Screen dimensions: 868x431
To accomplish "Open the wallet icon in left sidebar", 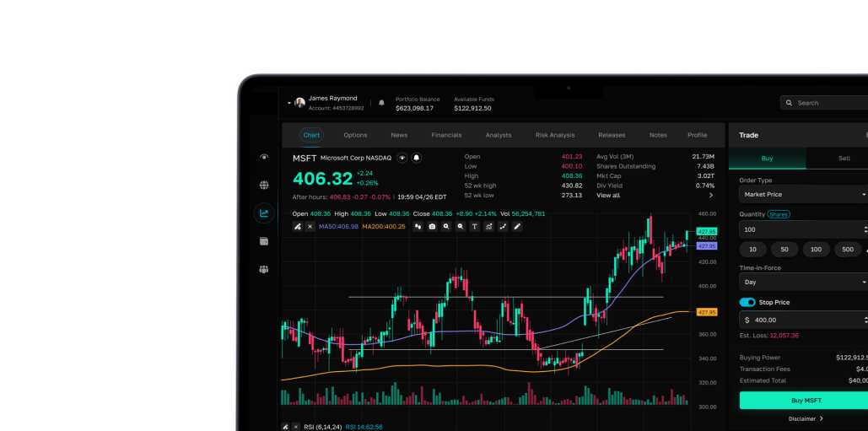I will pos(264,241).
